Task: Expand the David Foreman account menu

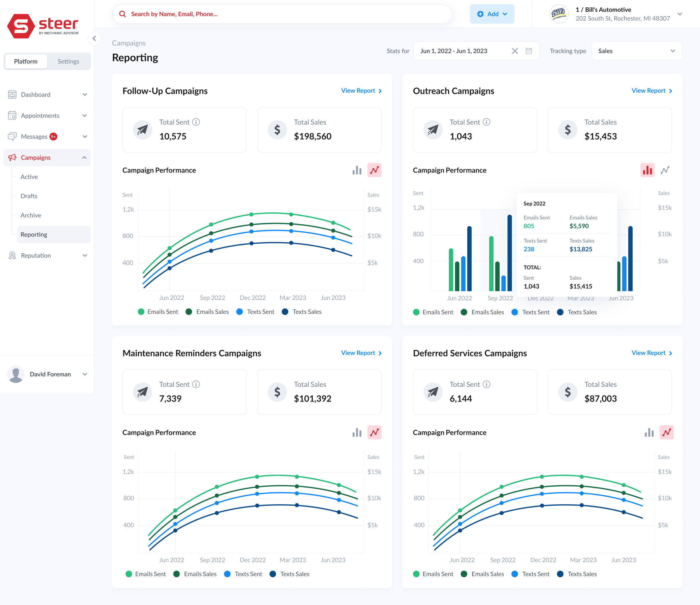Action: (x=85, y=374)
